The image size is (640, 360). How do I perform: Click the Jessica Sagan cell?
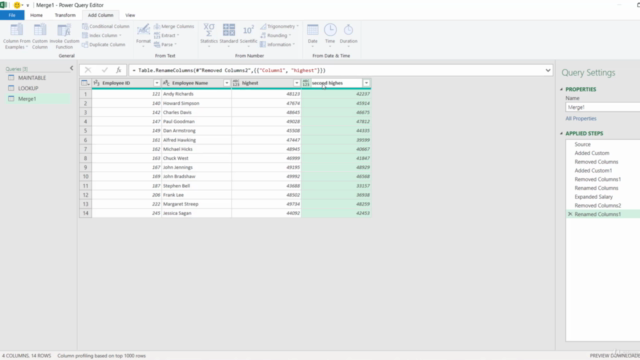click(196, 213)
